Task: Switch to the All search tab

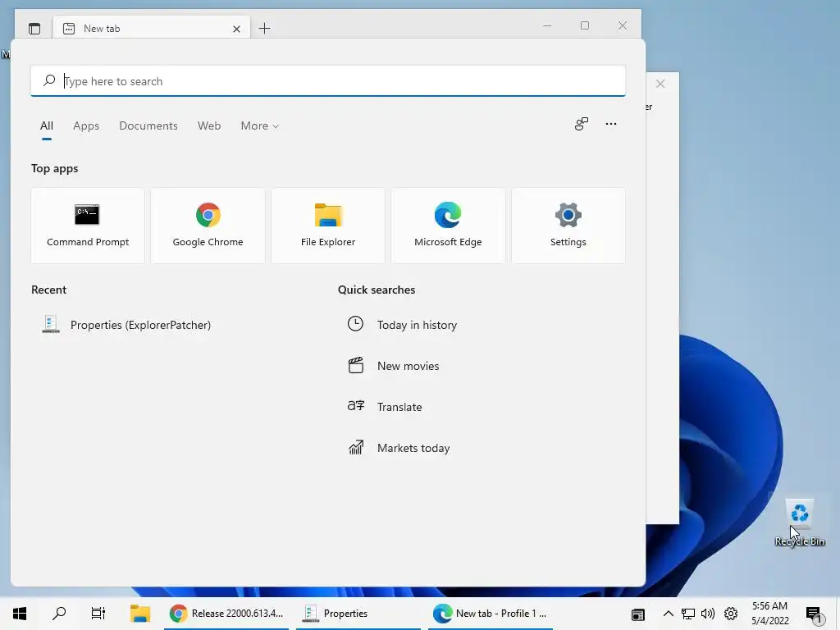Action: 47,126
